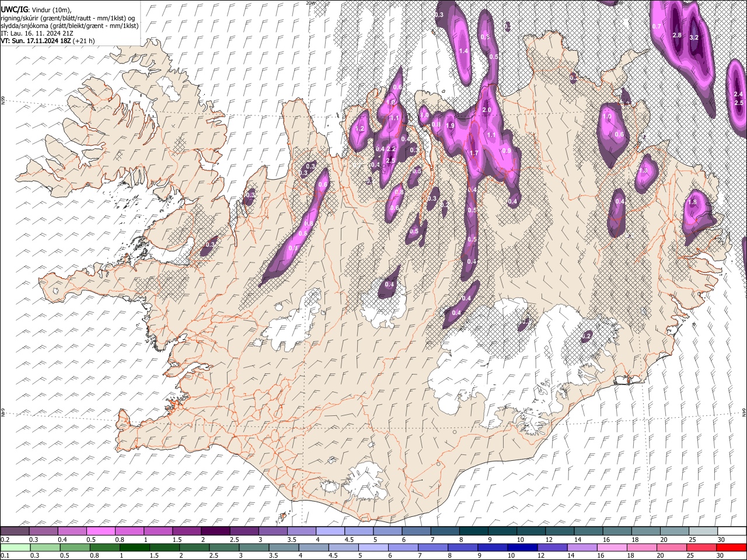Click the 'slydda/snjókoma' legend description line
This screenshot has height=560, width=747.
[70, 26]
